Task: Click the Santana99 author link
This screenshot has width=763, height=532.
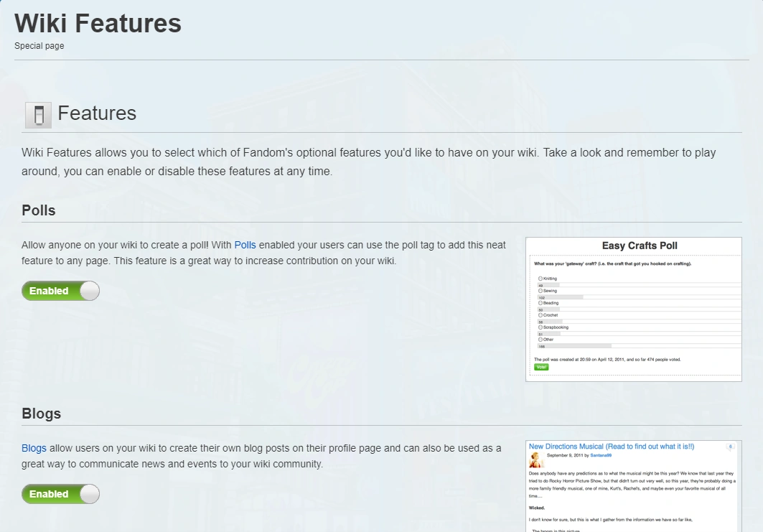Action: coord(601,455)
